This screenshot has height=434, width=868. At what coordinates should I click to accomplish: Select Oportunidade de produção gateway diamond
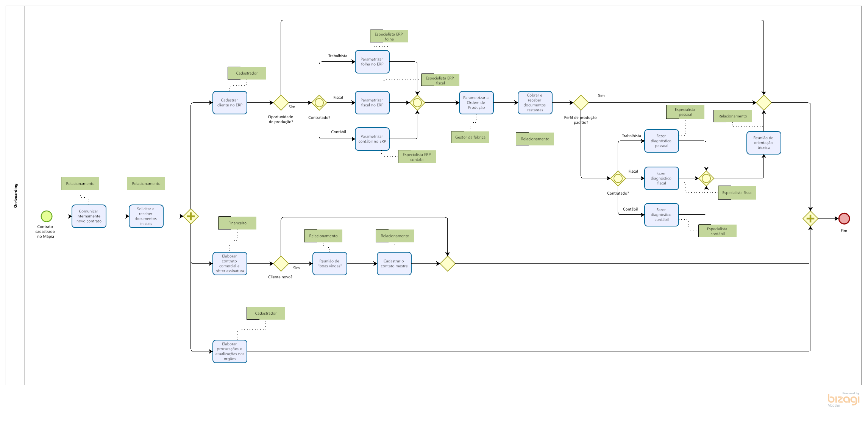click(x=281, y=103)
